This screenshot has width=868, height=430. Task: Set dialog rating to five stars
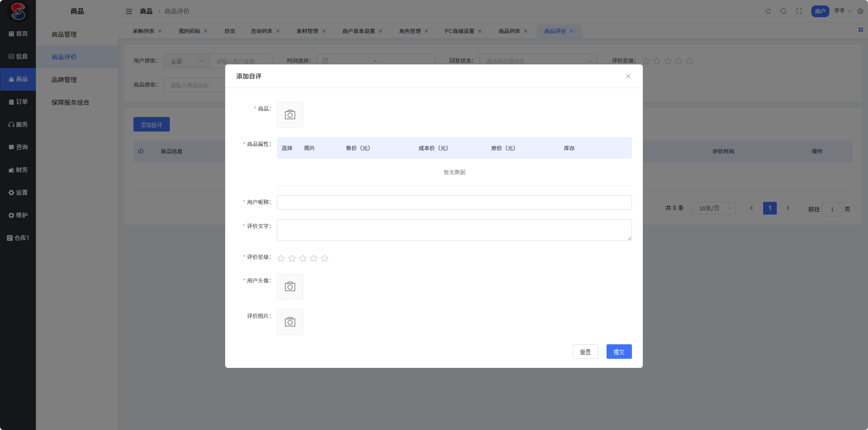tap(325, 258)
